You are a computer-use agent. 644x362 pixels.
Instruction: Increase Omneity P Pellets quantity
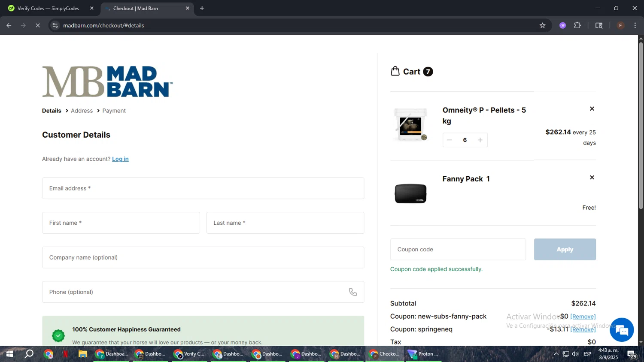coord(480,140)
